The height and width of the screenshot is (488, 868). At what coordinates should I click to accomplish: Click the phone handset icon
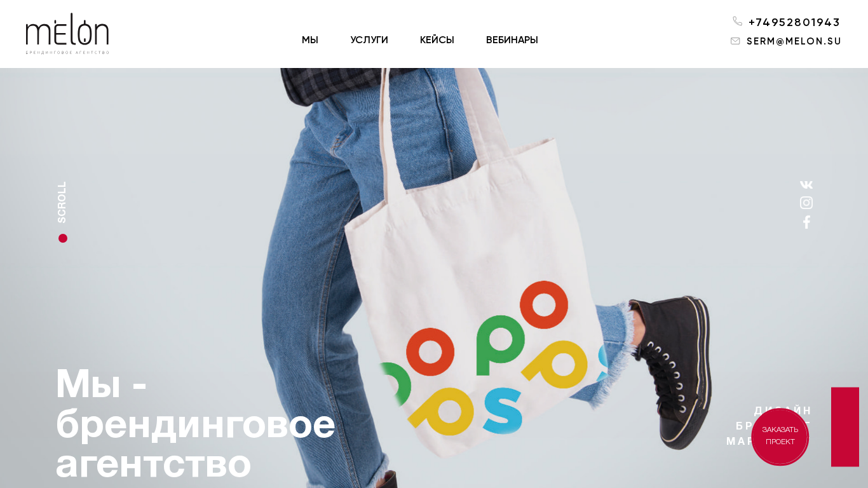[737, 21]
